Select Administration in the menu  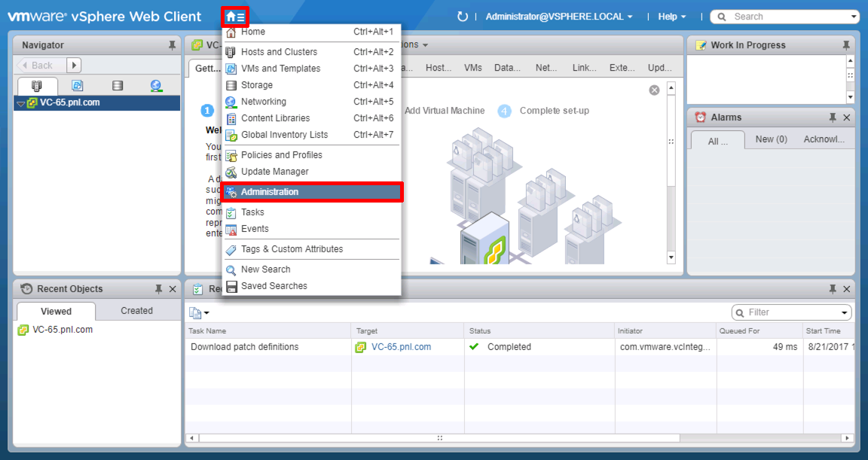pos(311,192)
